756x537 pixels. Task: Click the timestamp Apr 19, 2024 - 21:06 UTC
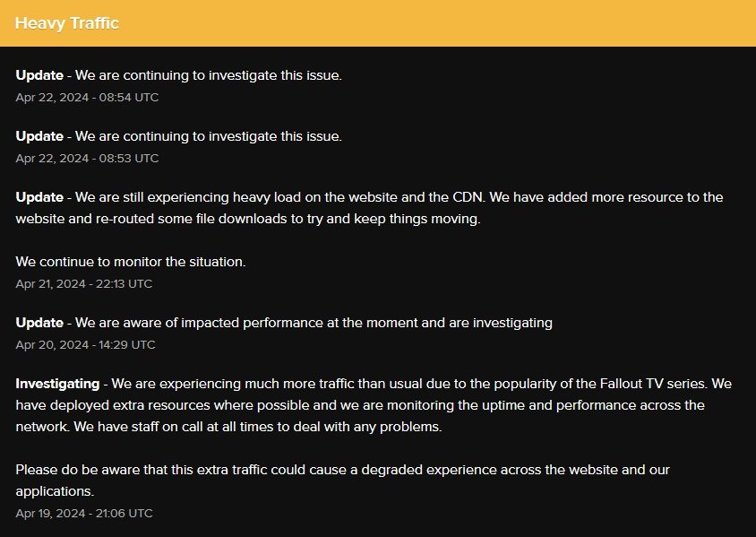pos(84,514)
